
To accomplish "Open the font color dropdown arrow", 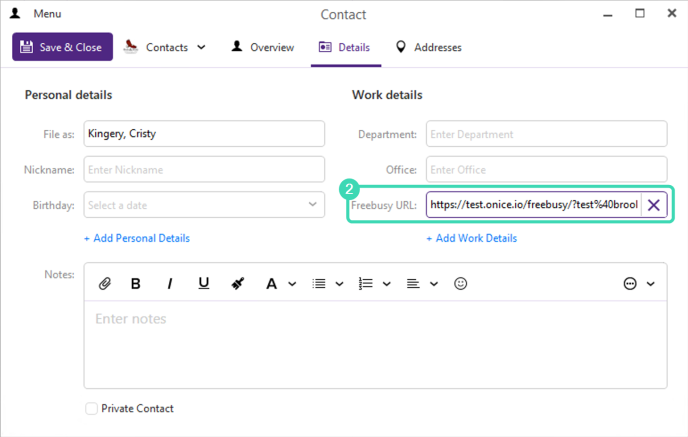I will point(292,284).
